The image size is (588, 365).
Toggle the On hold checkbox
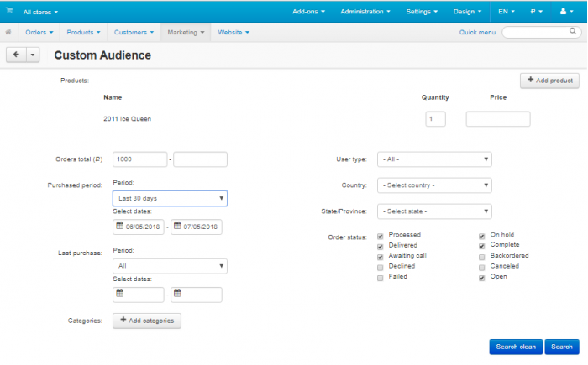(482, 236)
